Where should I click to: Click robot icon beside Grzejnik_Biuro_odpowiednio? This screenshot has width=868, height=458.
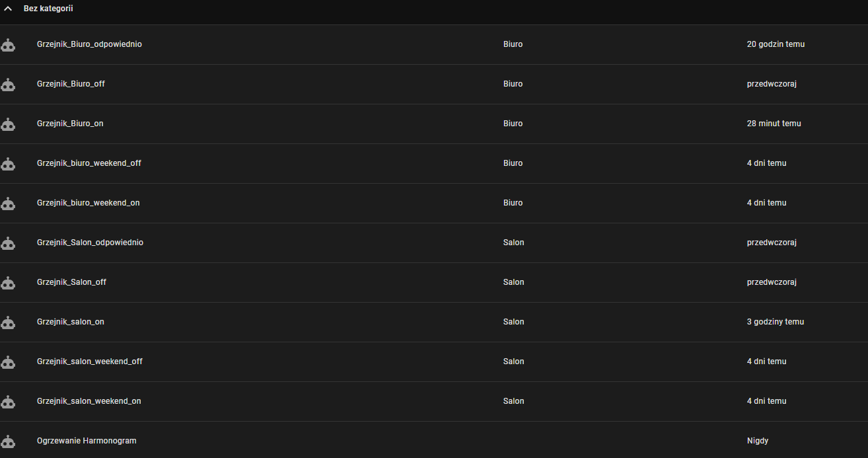click(x=8, y=45)
